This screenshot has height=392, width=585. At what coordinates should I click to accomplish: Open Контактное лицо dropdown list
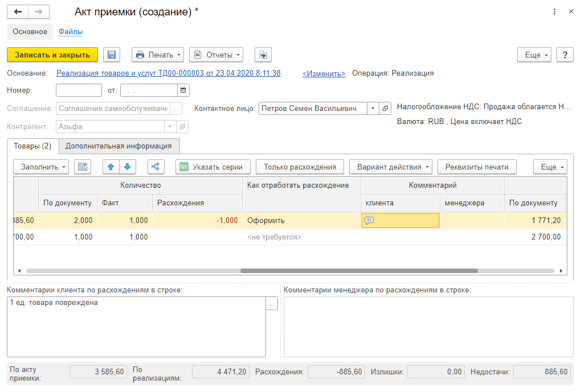pos(372,109)
